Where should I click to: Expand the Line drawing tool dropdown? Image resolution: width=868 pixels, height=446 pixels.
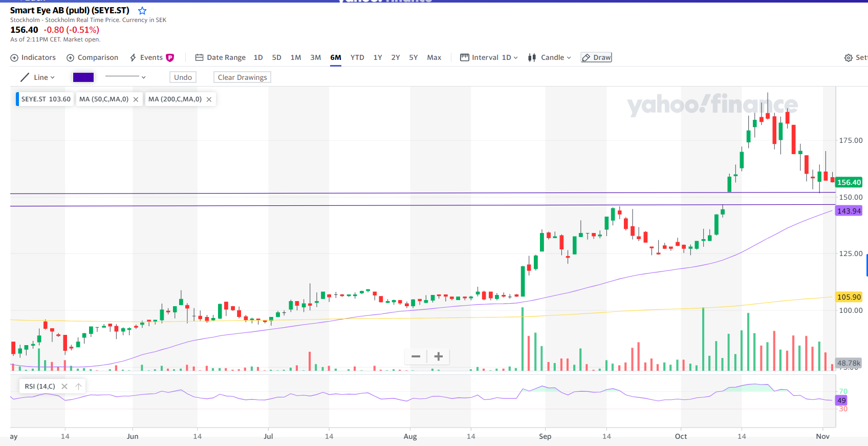[37, 77]
